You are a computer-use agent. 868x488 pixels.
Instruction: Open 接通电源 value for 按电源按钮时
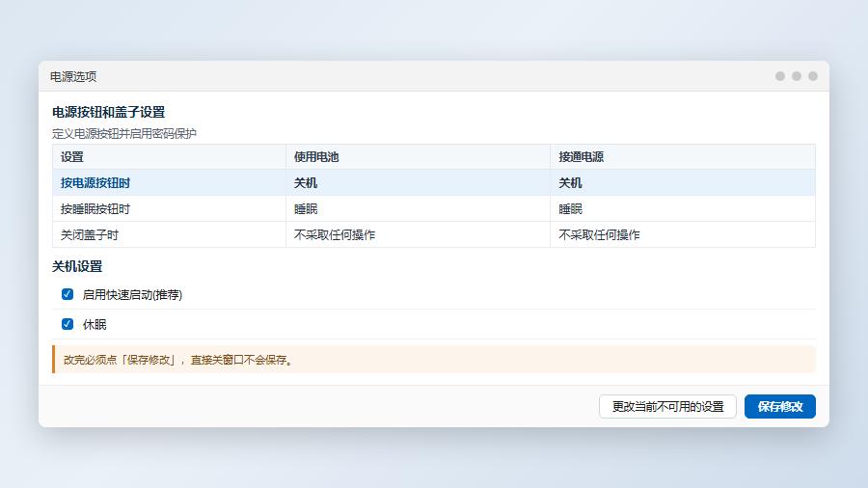(x=570, y=182)
